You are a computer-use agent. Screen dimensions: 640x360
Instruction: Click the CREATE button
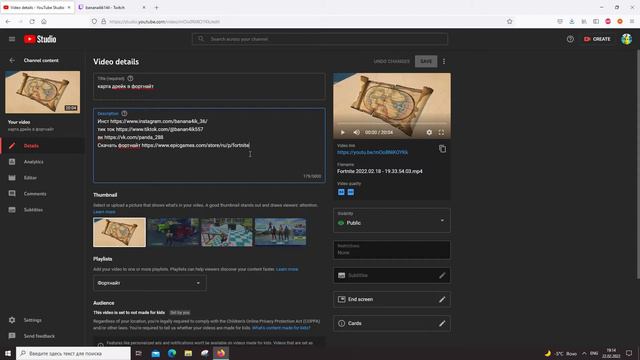point(597,39)
